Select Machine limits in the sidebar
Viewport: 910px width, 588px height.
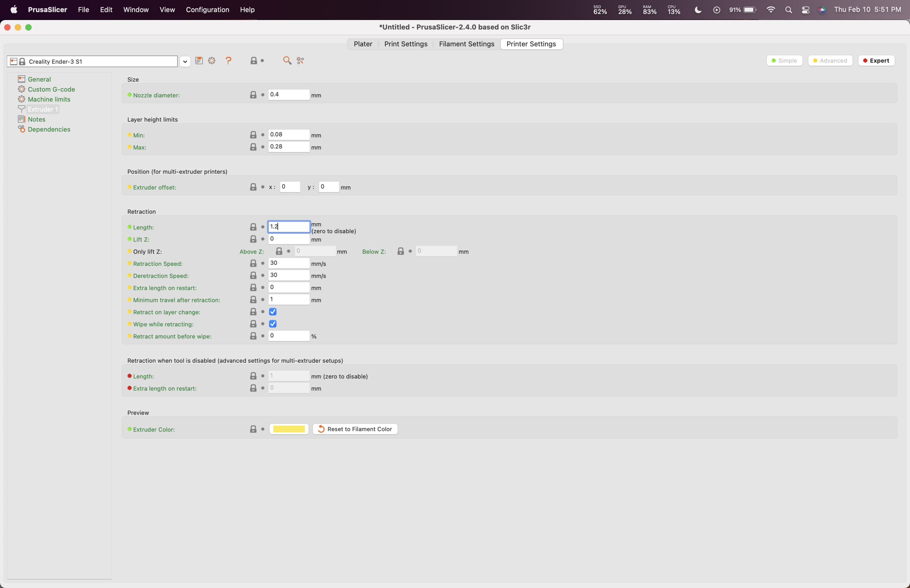[49, 99]
